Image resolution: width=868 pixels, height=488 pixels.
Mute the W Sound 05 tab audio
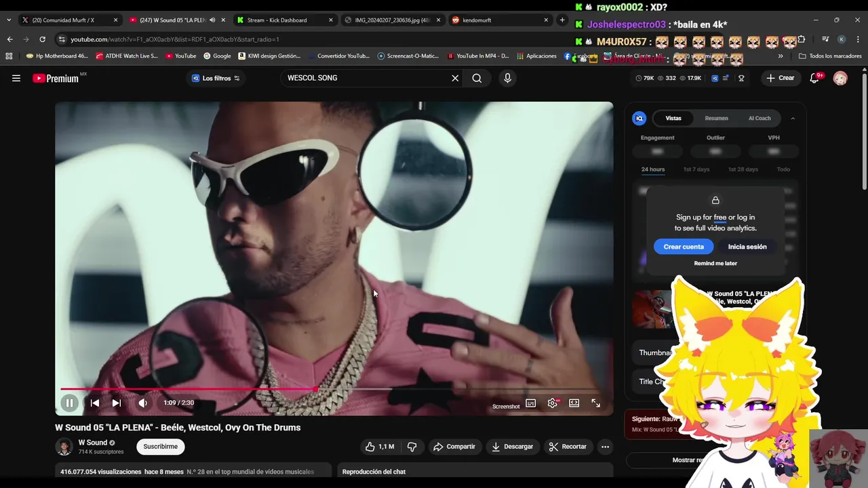pyautogui.click(x=212, y=20)
